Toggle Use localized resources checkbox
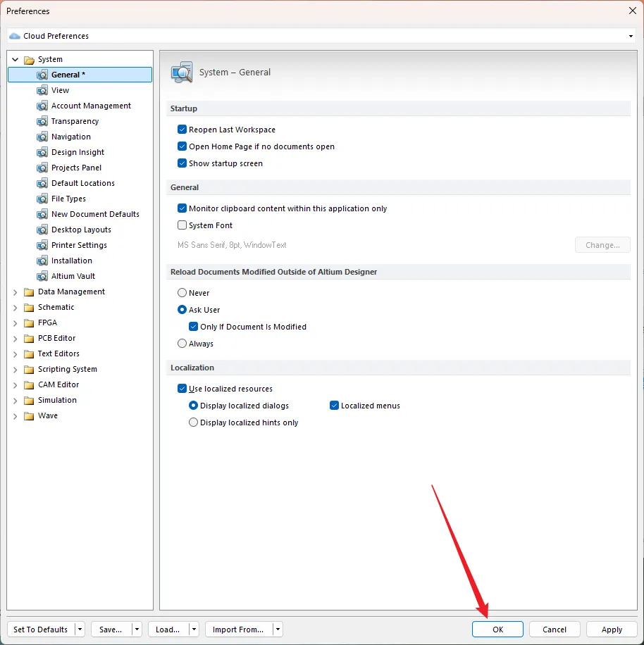 (182, 389)
